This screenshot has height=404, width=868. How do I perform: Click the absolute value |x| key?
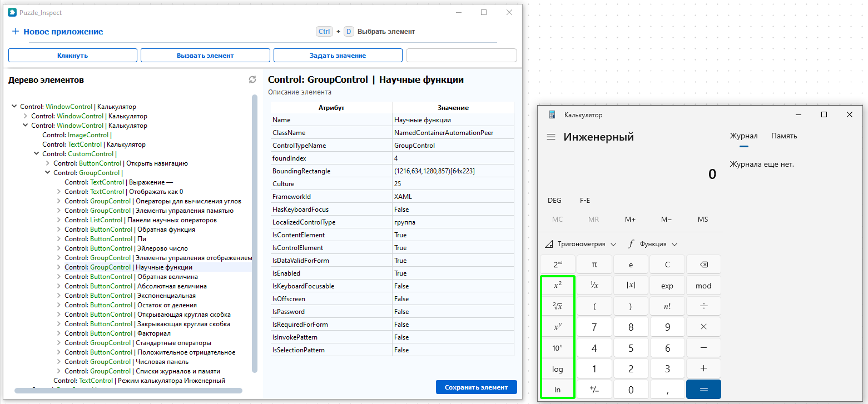pyautogui.click(x=631, y=286)
